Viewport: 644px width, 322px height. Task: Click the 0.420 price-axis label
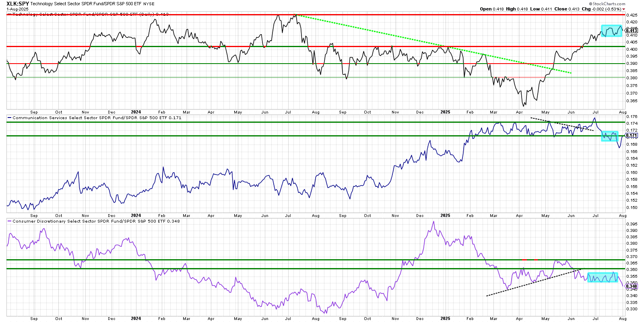(632, 22)
